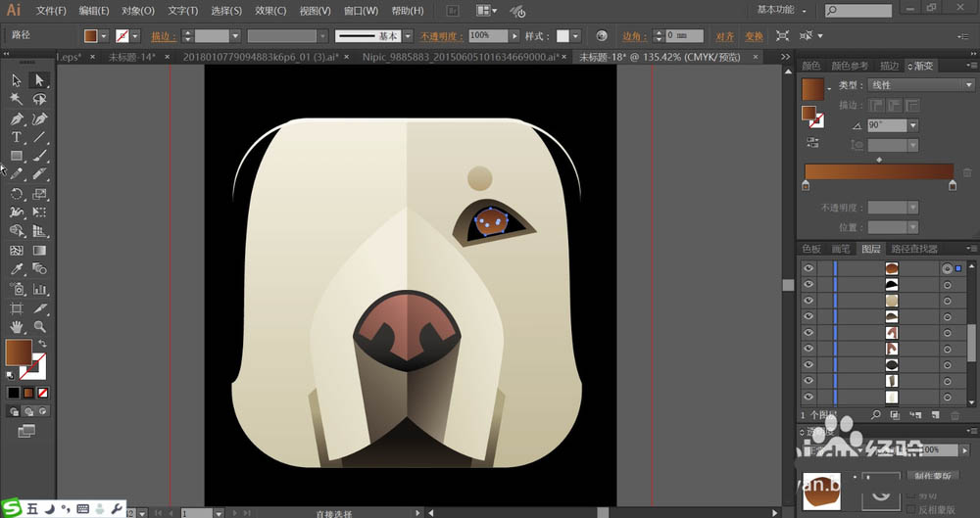This screenshot has width=980, height=518.
Task: Select the Shape Builder tool
Action: coord(17,231)
